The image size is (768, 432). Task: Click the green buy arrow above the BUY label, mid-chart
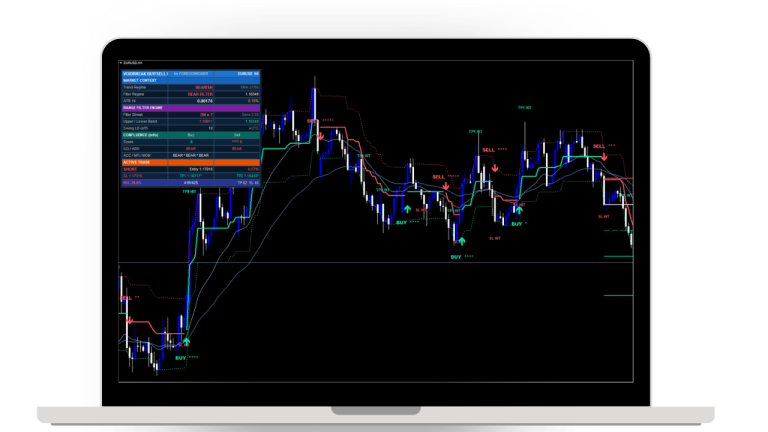pyautogui.click(x=407, y=209)
